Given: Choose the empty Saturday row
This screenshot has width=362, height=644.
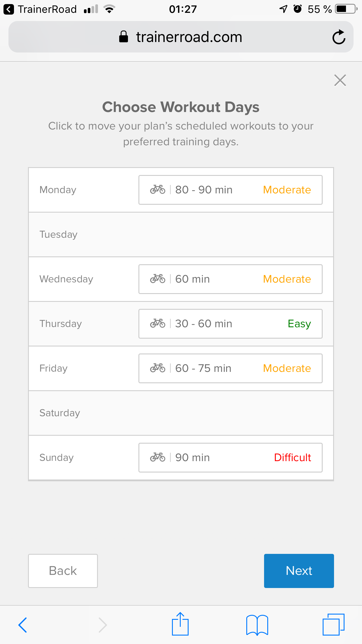Looking at the screenshot, I should pyautogui.click(x=181, y=413).
